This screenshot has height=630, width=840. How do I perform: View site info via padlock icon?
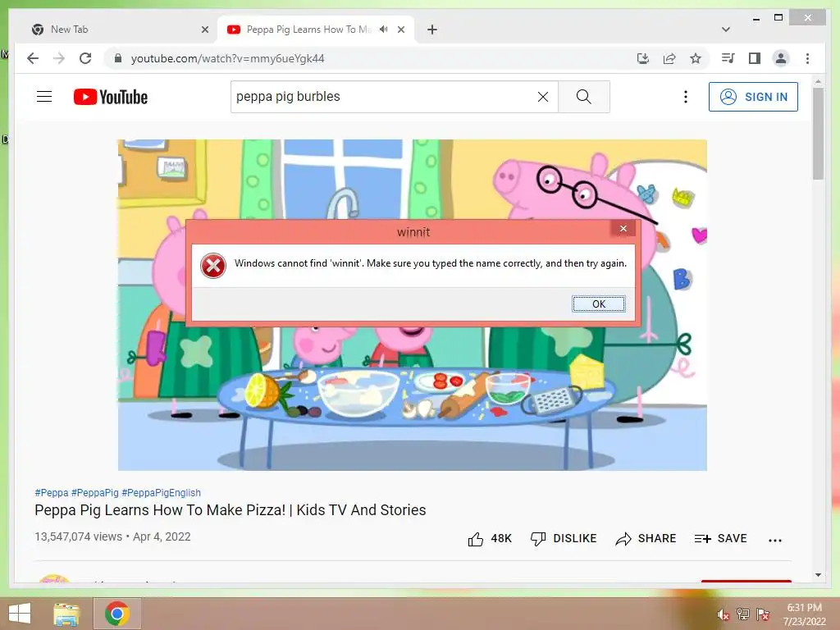(x=118, y=58)
